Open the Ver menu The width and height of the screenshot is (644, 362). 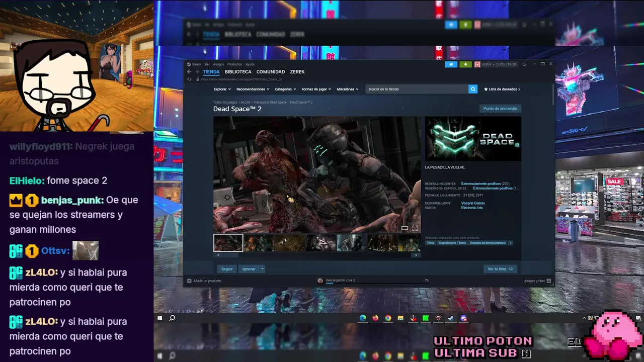tap(207, 64)
